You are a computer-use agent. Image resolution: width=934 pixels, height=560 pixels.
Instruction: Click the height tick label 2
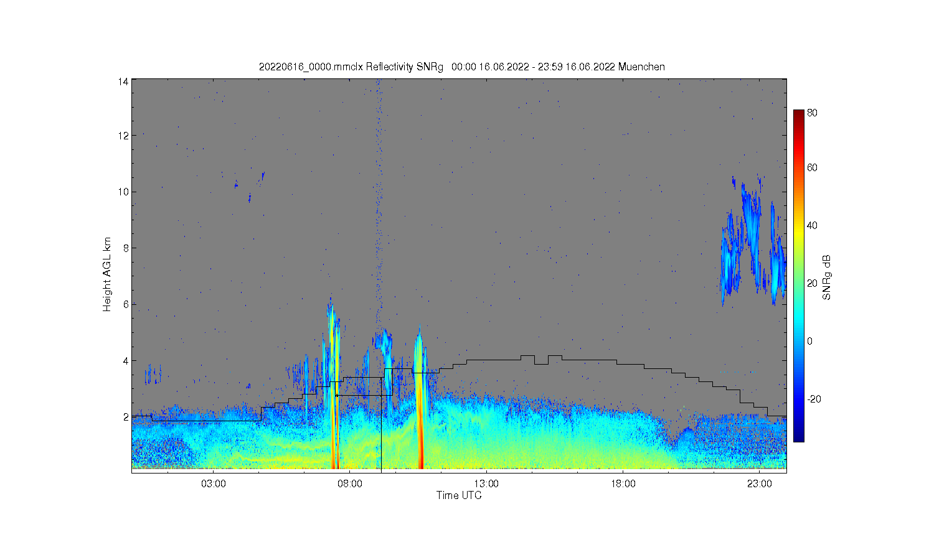pos(126,417)
